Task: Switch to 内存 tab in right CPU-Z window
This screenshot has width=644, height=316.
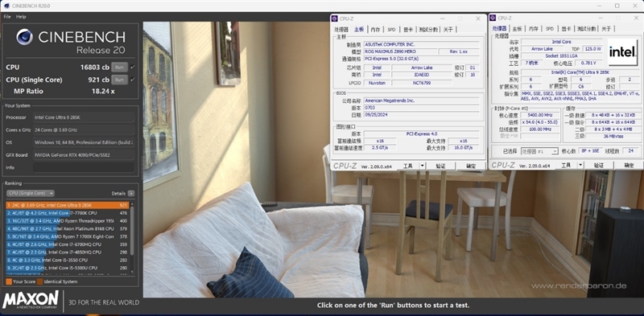Action: (x=533, y=29)
